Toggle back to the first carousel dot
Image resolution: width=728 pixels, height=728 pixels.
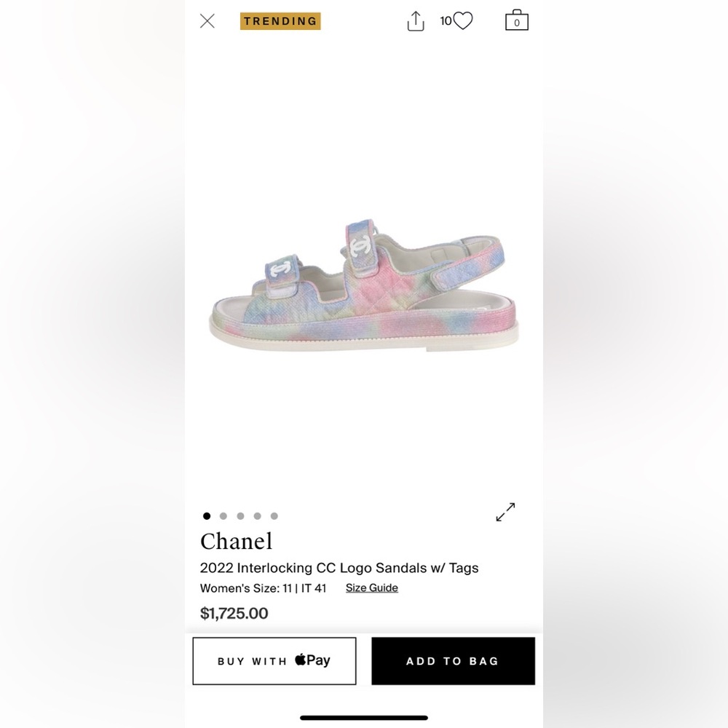pos(207,515)
